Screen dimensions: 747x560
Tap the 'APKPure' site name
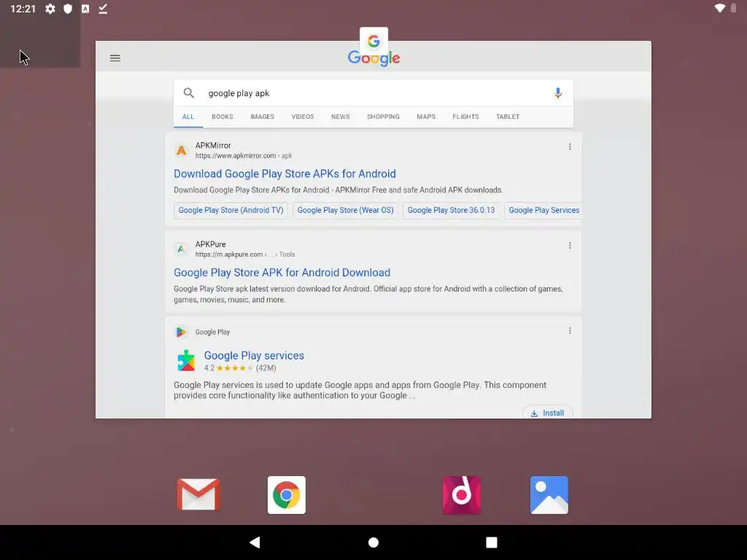coord(211,244)
